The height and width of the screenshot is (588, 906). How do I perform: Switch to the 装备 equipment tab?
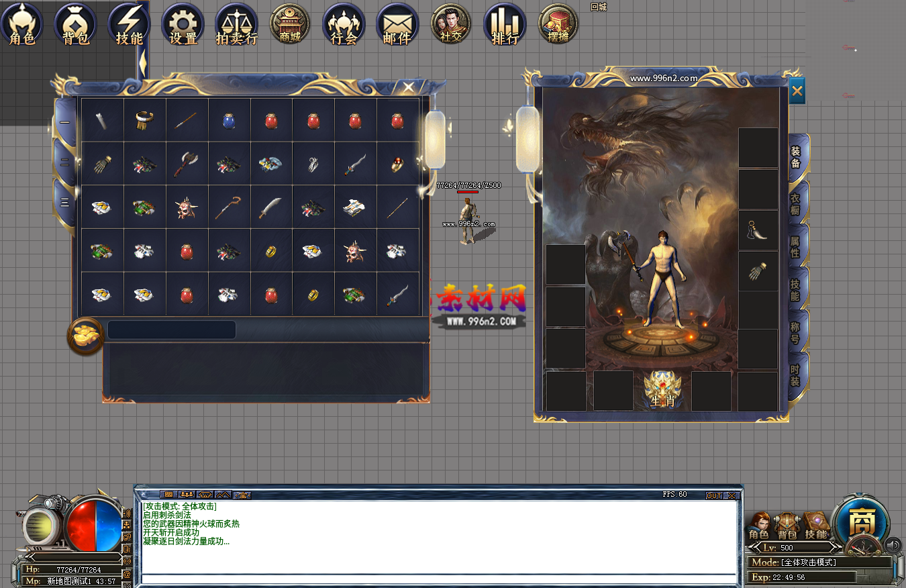[x=797, y=158]
